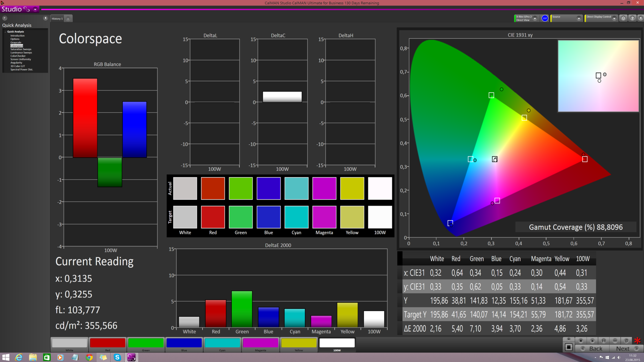Switch to the History 1 tab

click(57, 19)
